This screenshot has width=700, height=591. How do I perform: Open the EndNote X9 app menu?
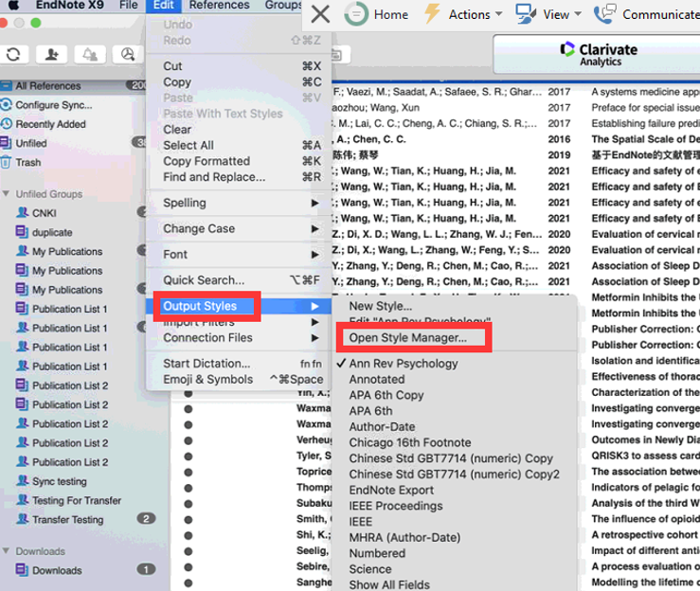pyautogui.click(x=70, y=6)
